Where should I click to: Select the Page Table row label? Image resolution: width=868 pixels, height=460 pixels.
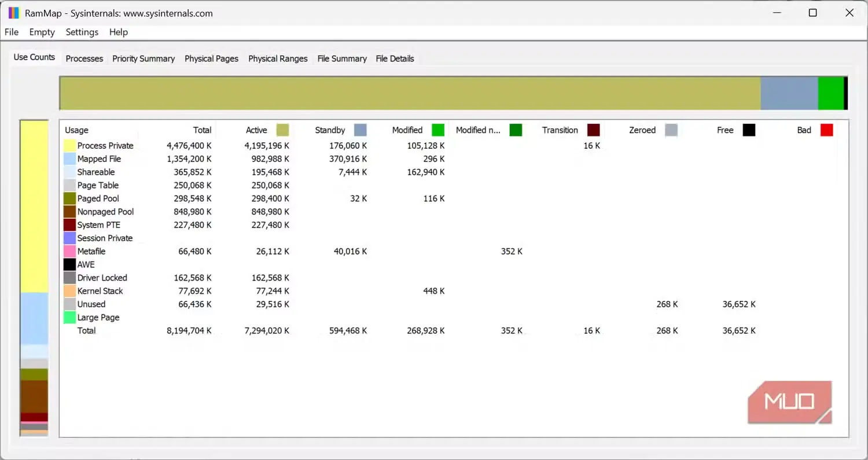(x=98, y=185)
